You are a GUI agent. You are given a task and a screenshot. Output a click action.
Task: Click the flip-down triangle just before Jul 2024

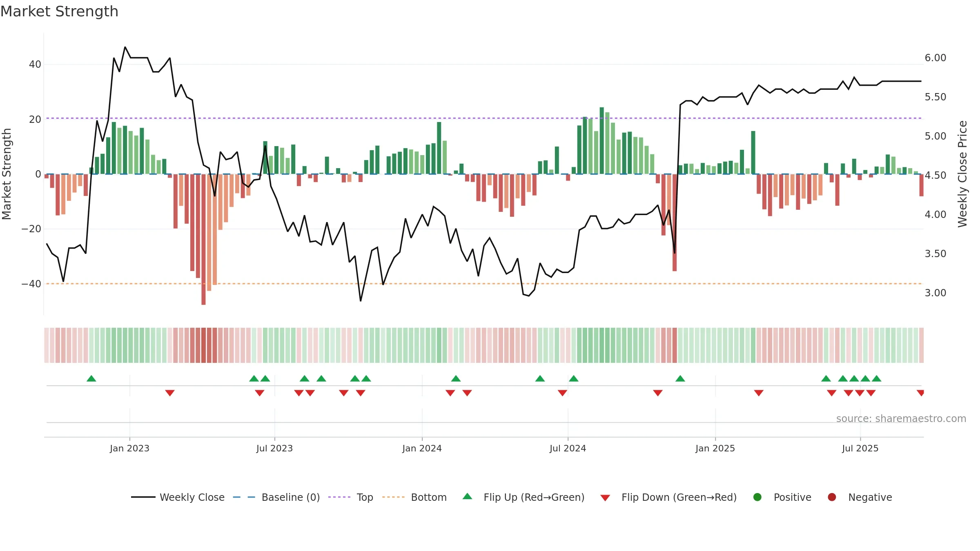tap(562, 393)
